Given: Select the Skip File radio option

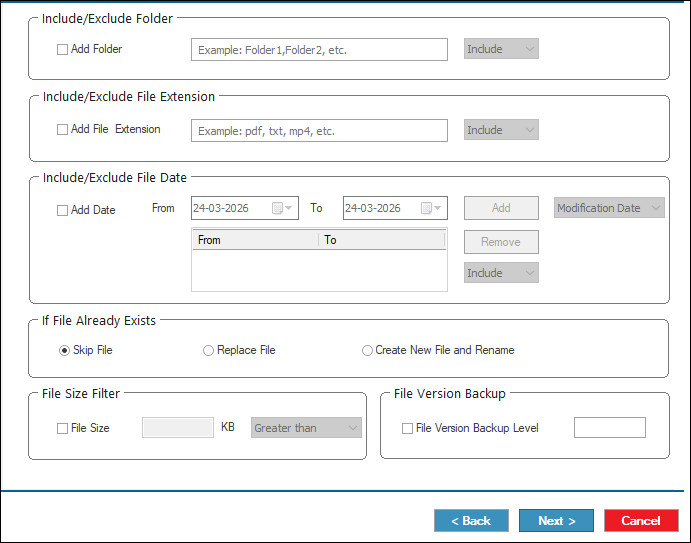Looking at the screenshot, I should (65, 350).
